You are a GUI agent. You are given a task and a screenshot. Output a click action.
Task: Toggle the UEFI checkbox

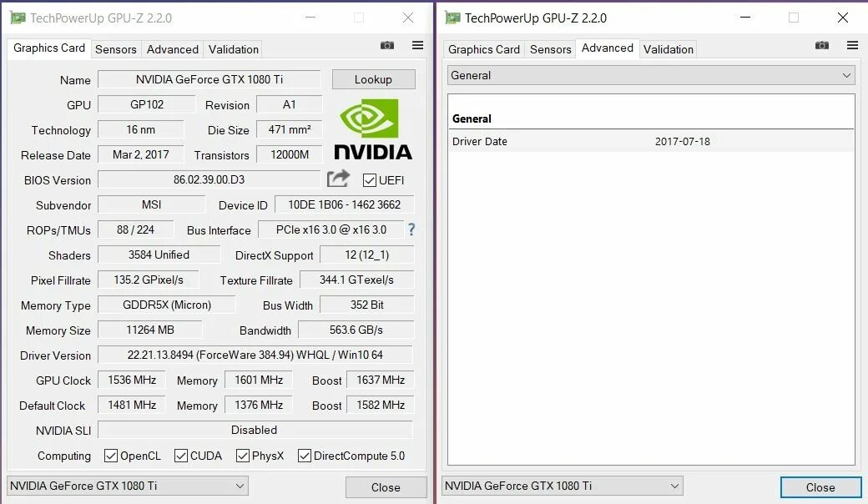(369, 180)
